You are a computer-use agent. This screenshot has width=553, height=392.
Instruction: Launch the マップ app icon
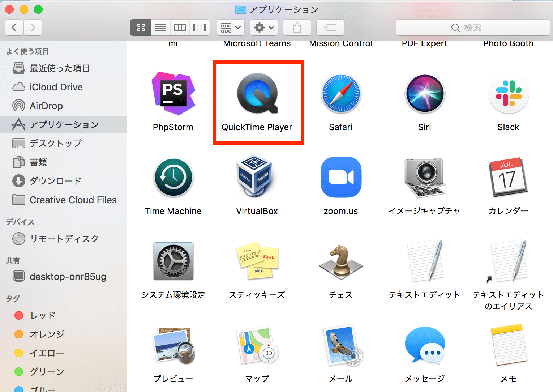pos(257,345)
